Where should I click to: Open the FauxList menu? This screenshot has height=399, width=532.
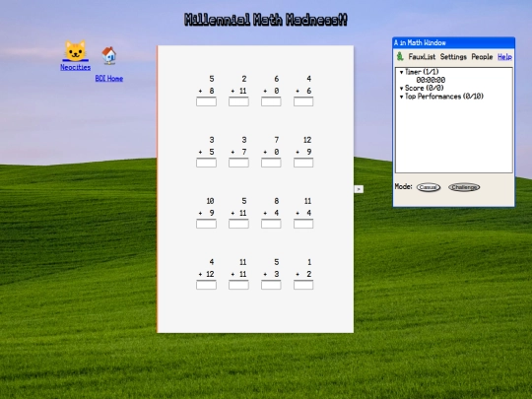[x=422, y=57]
